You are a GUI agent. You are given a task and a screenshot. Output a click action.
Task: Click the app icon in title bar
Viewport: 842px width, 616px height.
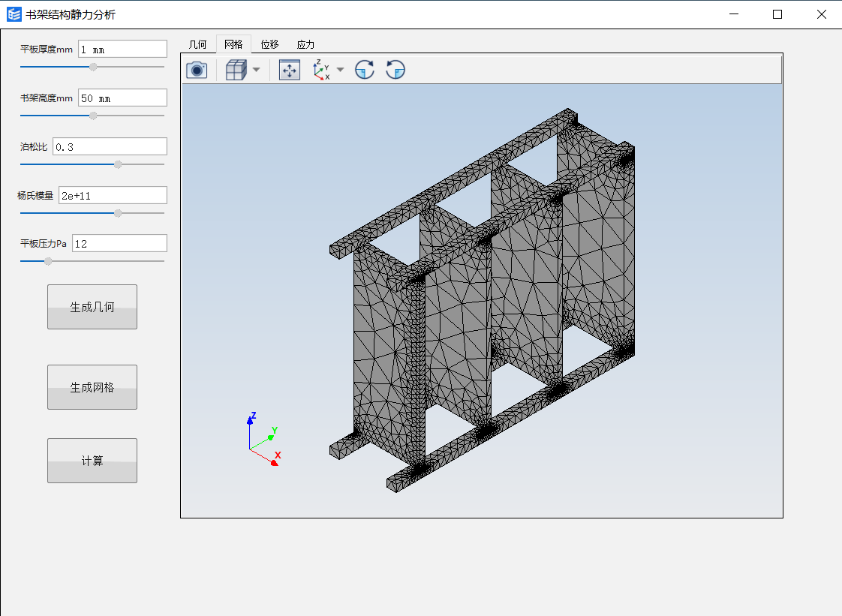point(14,14)
